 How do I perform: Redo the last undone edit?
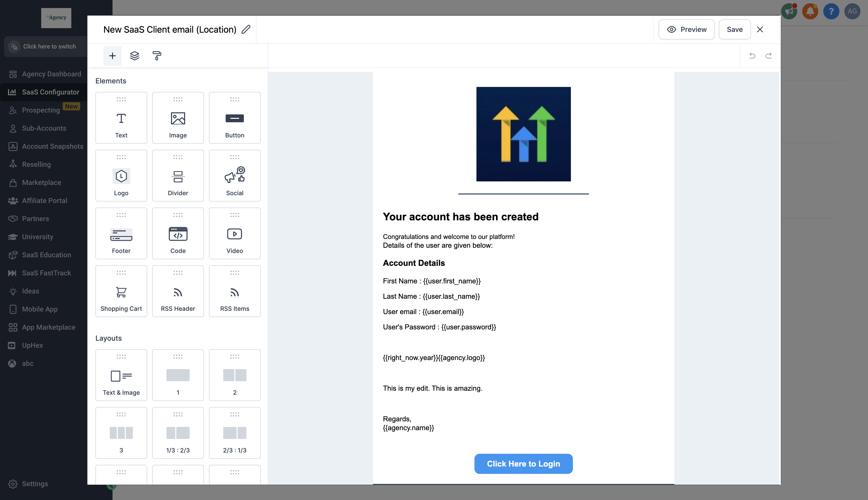coord(769,56)
